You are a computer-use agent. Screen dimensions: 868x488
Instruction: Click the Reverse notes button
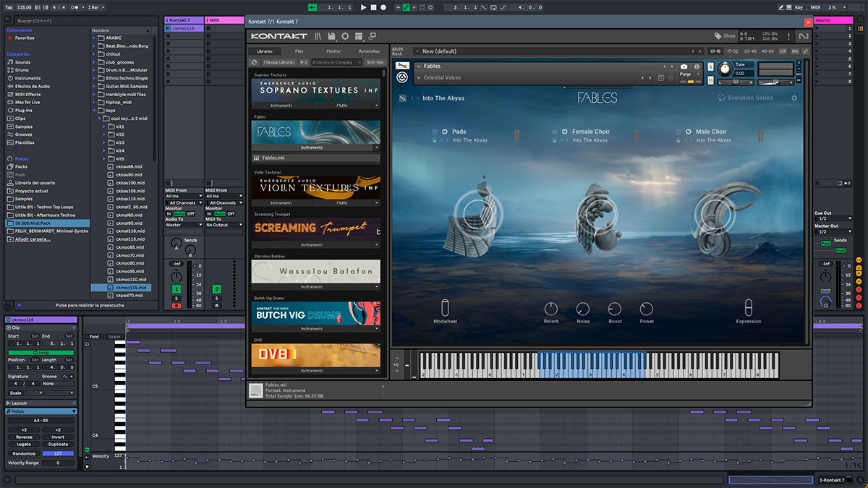tap(24, 437)
